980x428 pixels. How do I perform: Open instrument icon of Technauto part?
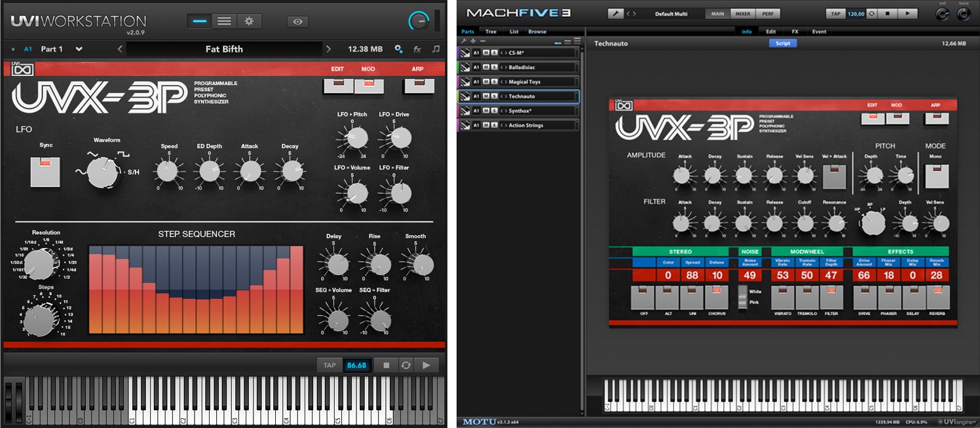tap(465, 96)
